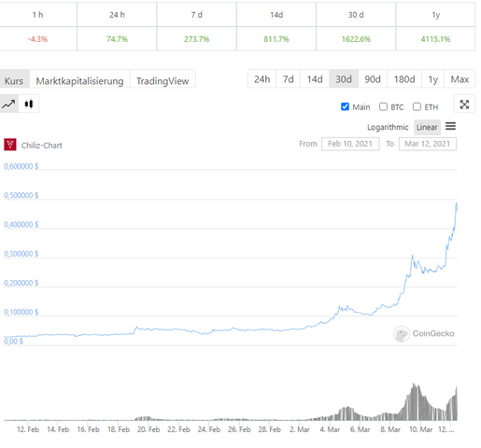Viewport: 481px width, 448px height.
Task: Click the 12. Feb date axis label
Action: click(28, 429)
